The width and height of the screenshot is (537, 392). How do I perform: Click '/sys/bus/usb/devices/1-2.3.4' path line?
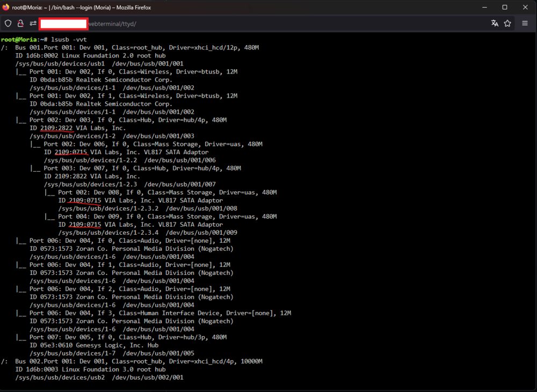tap(148, 233)
